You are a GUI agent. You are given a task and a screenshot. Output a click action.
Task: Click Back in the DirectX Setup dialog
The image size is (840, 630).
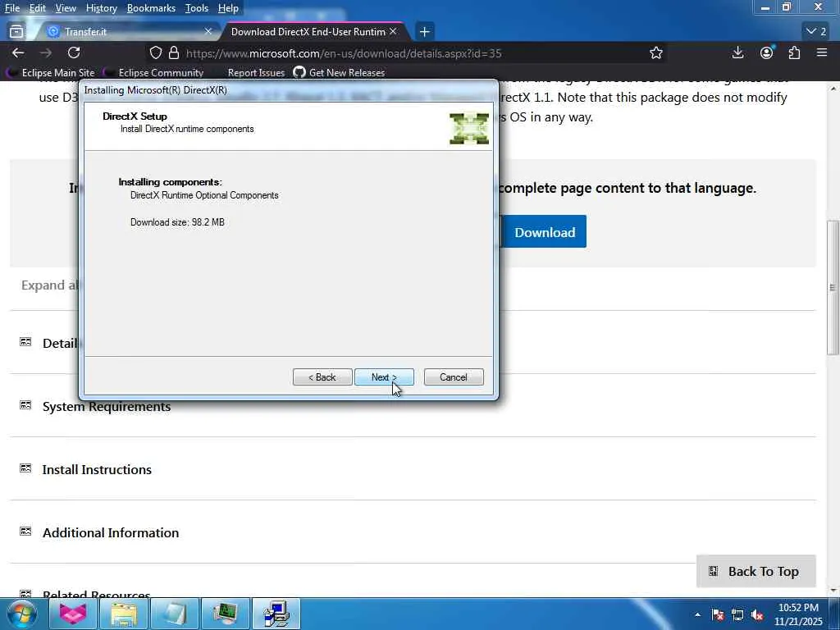pyautogui.click(x=322, y=377)
